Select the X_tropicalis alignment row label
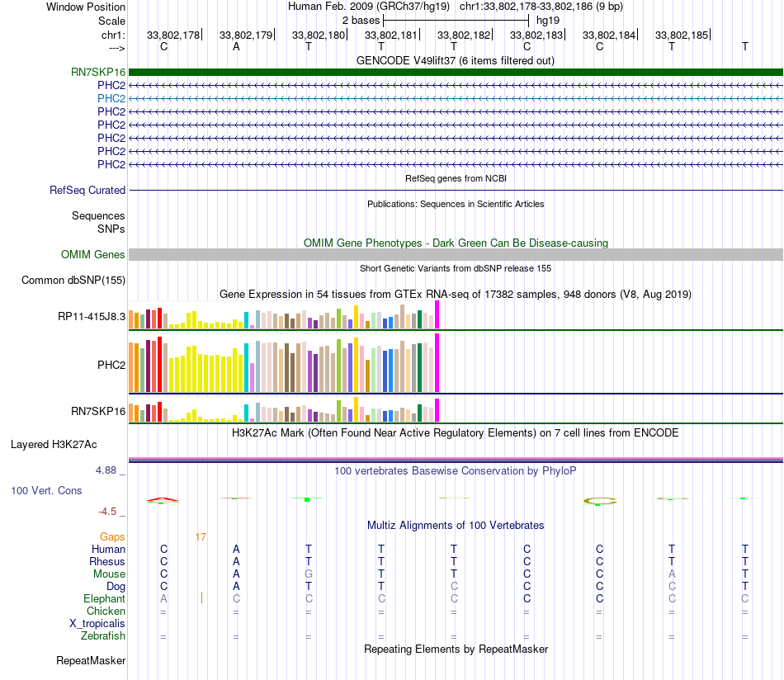 [97, 624]
